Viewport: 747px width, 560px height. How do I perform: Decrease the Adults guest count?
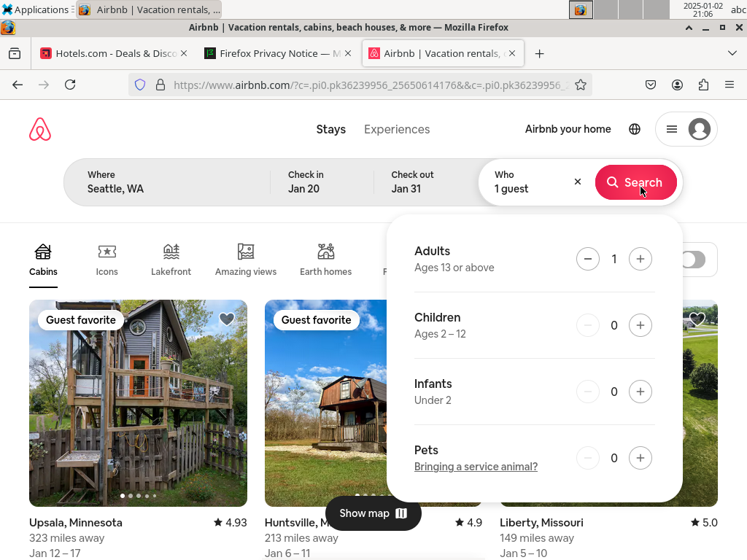coord(588,259)
